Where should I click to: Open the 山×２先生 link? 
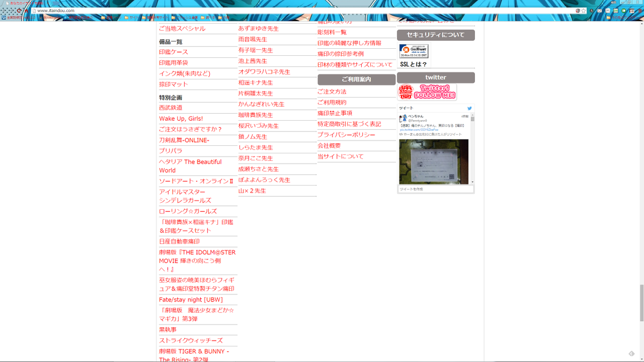click(252, 191)
